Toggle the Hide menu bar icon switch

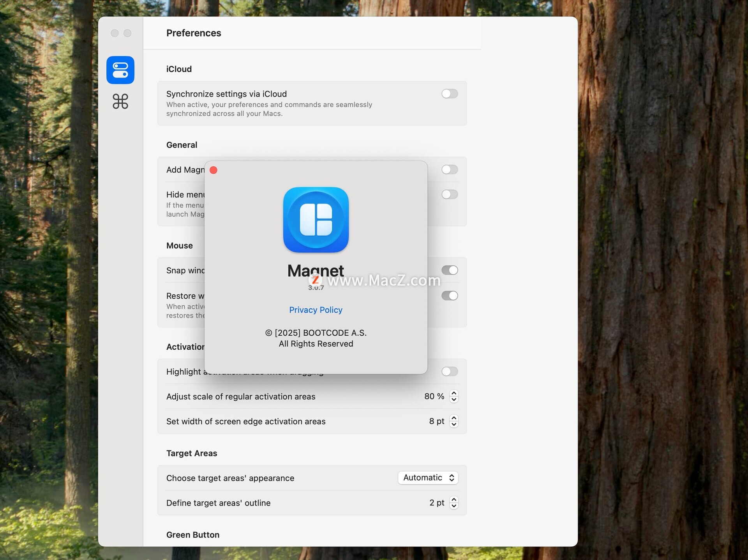click(x=450, y=194)
